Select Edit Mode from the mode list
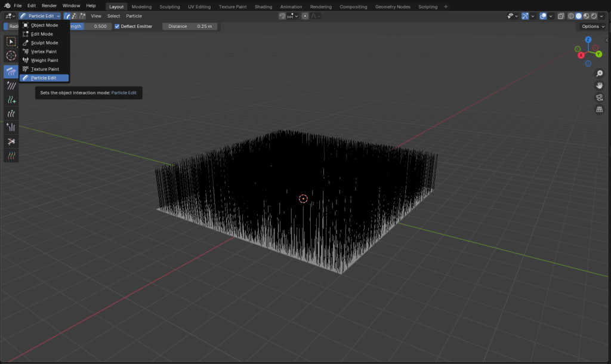This screenshot has height=364, width=611. click(x=44, y=34)
